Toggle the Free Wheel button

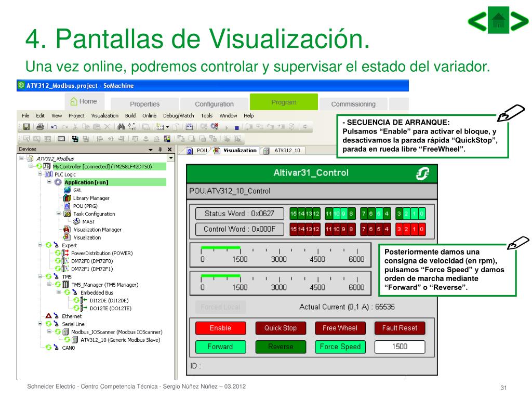point(340,328)
